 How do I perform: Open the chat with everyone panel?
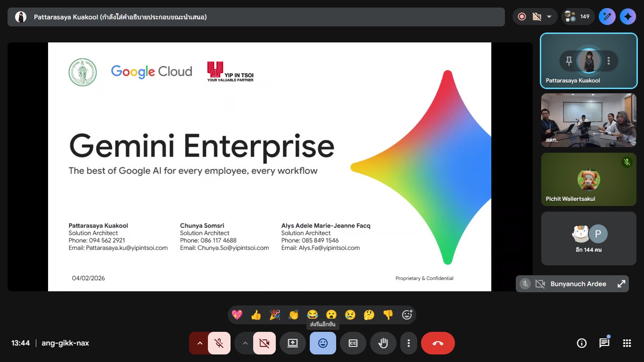(604, 343)
